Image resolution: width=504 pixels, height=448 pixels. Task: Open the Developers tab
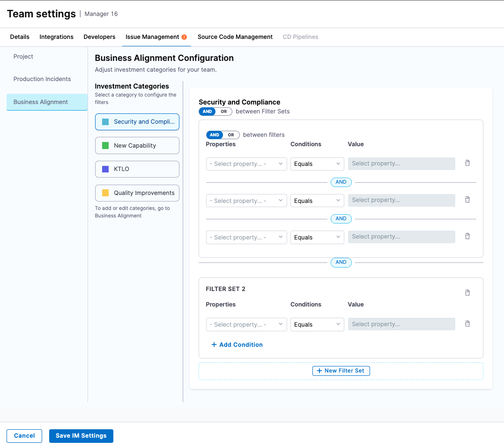[x=99, y=37]
